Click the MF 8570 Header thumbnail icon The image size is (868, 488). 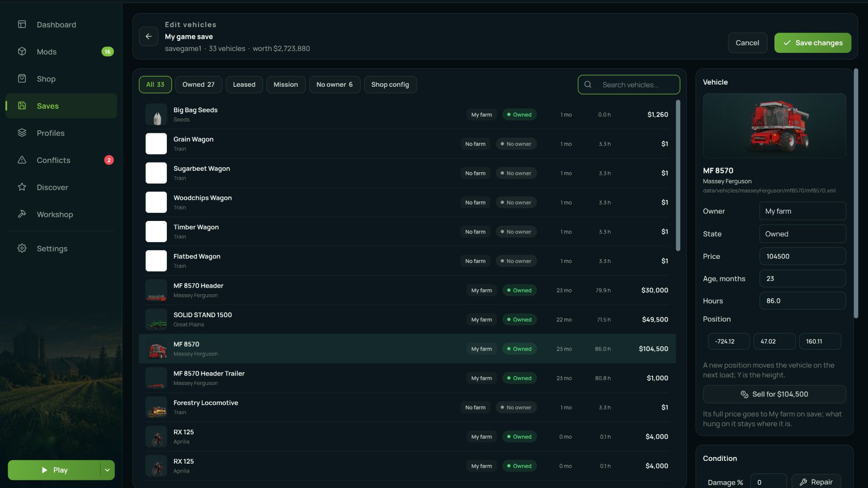click(156, 291)
